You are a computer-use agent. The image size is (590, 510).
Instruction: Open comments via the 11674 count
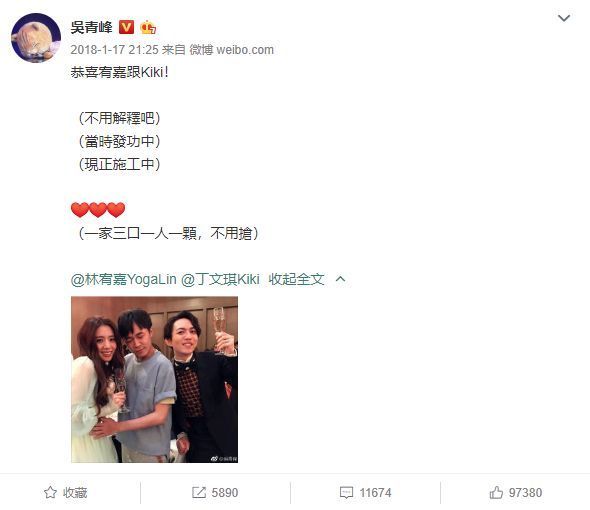[375, 493]
